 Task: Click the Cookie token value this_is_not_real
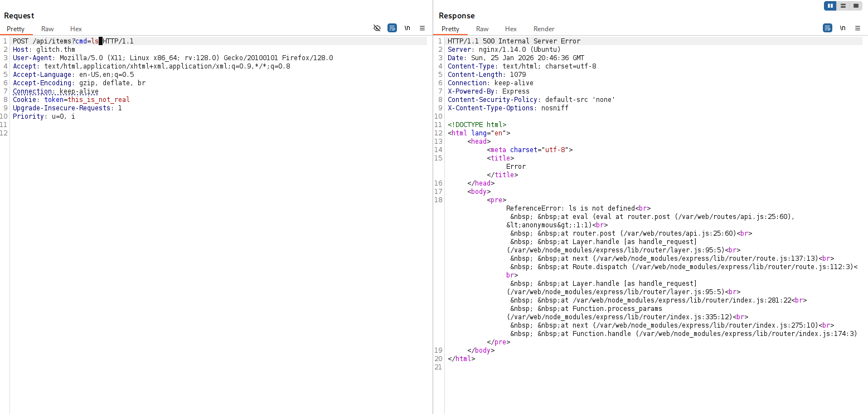[x=99, y=100]
